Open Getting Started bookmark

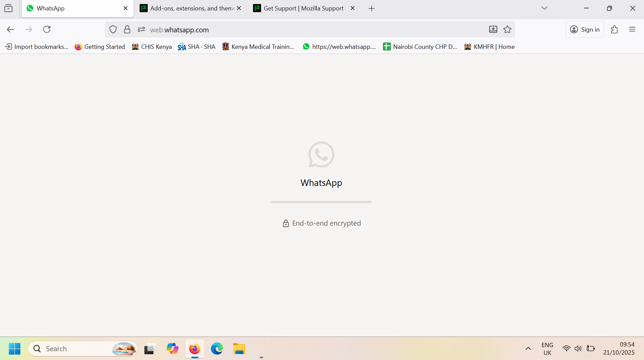click(100, 47)
